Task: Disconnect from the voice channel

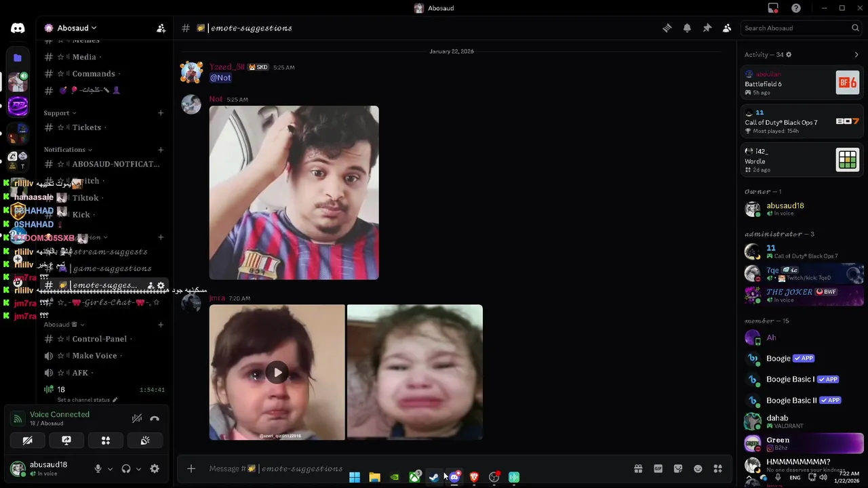Action: pyautogui.click(x=155, y=418)
